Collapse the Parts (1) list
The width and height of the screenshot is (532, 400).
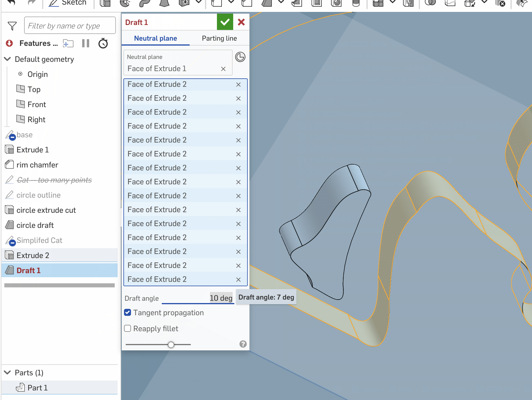click(x=8, y=372)
